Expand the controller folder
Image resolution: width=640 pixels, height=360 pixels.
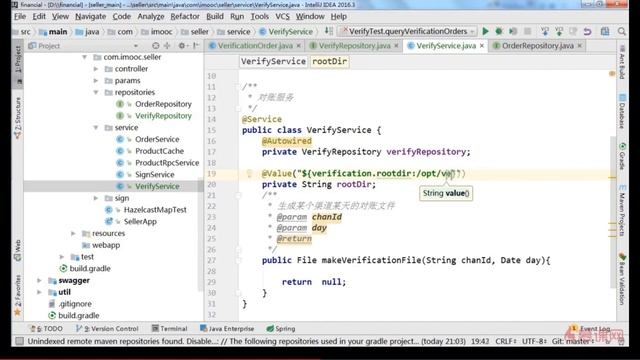[96, 69]
